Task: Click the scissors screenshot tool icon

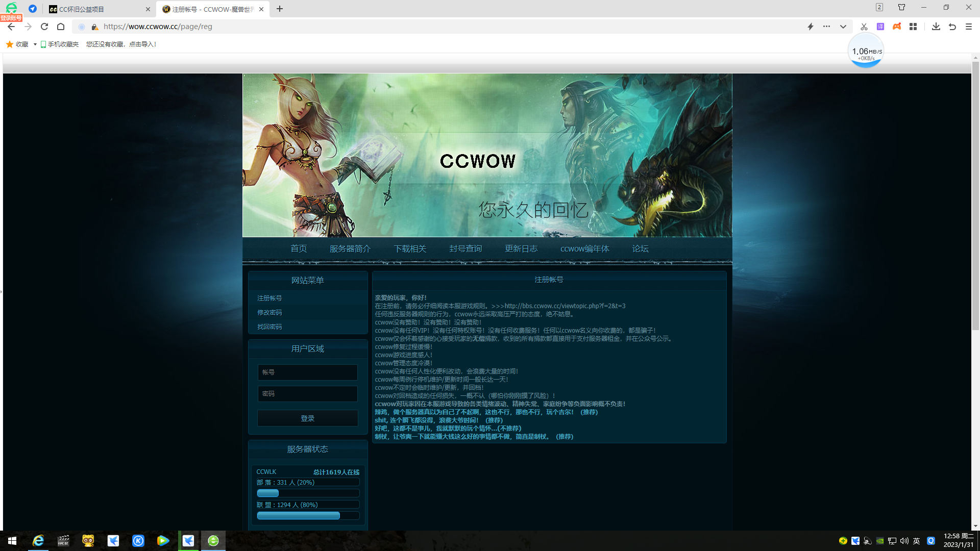Action: tap(864, 27)
